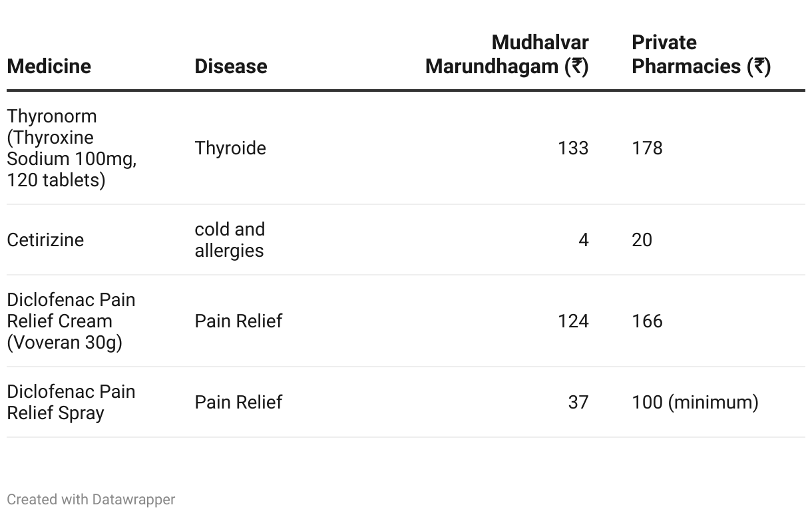Click the Cetirizine price of 4
This screenshot has height=515, width=812.
(x=584, y=240)
